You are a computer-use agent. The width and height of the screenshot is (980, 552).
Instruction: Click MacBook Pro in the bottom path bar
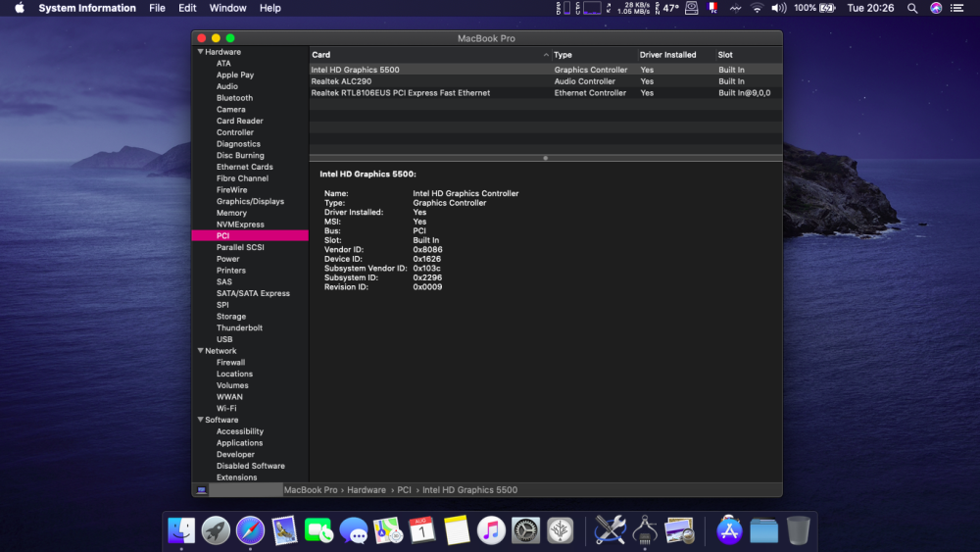311,490
